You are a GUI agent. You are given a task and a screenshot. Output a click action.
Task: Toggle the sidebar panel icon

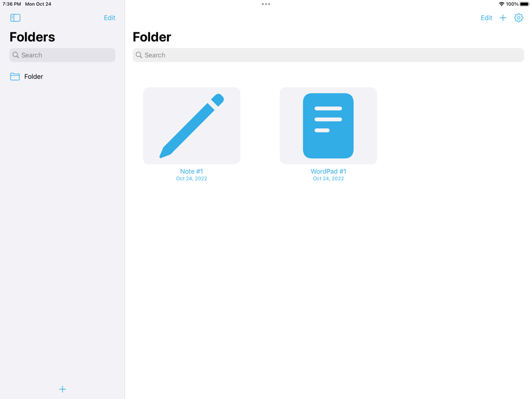coord(15,18)
